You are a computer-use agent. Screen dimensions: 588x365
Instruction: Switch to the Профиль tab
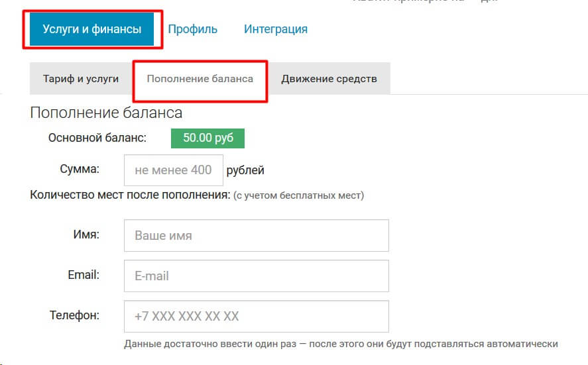(x=192, y=29)
